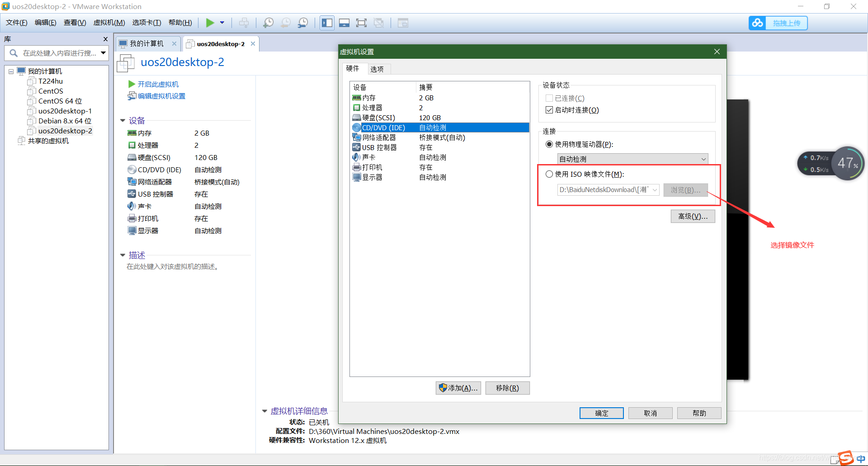Screen dimensions: 868x466
Task: Click the unity mode toolbar icon
Action: (379, 23)
